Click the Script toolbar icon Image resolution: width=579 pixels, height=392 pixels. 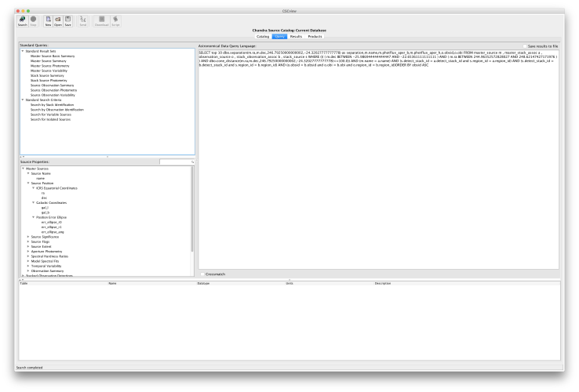[116, 20]
